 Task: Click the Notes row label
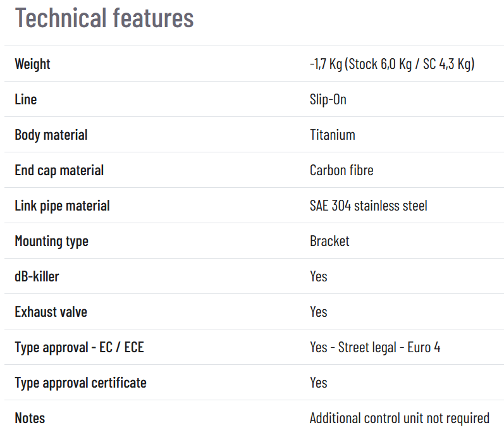click(30, 418)
